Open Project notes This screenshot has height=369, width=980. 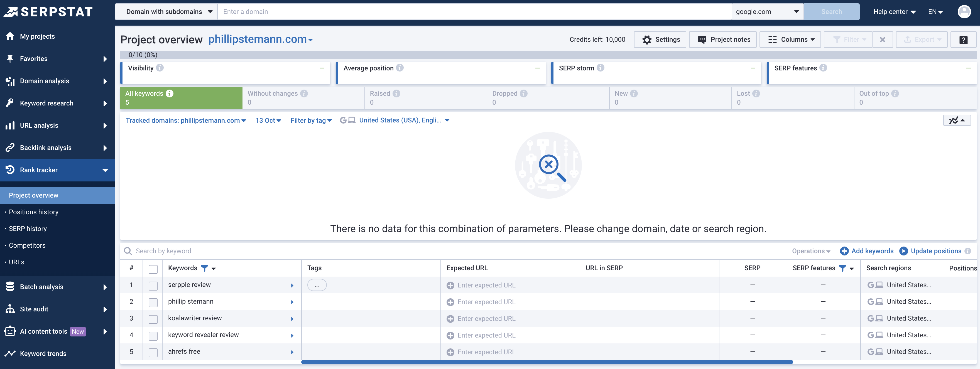[723, 40]
